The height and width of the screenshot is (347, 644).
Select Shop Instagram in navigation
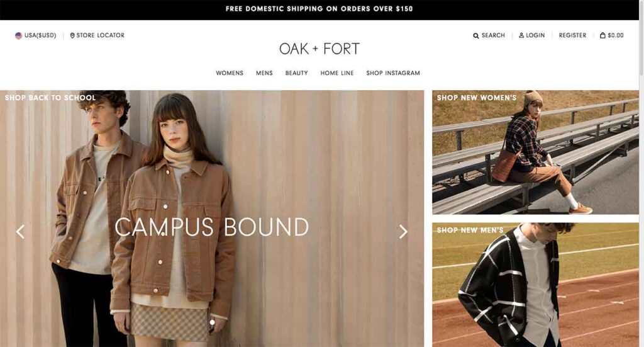coord(393,73)
